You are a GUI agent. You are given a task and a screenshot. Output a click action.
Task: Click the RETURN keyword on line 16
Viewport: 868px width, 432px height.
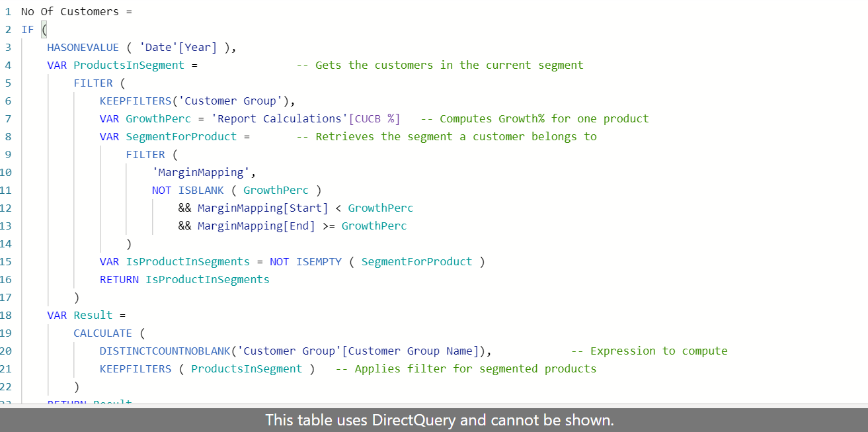[119, 279]
